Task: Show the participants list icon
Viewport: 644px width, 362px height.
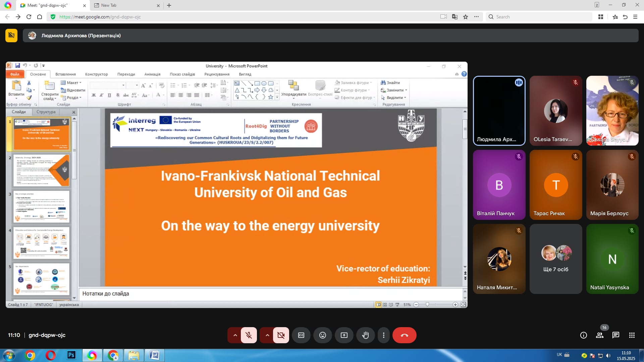Action: [x=599, y=335]
